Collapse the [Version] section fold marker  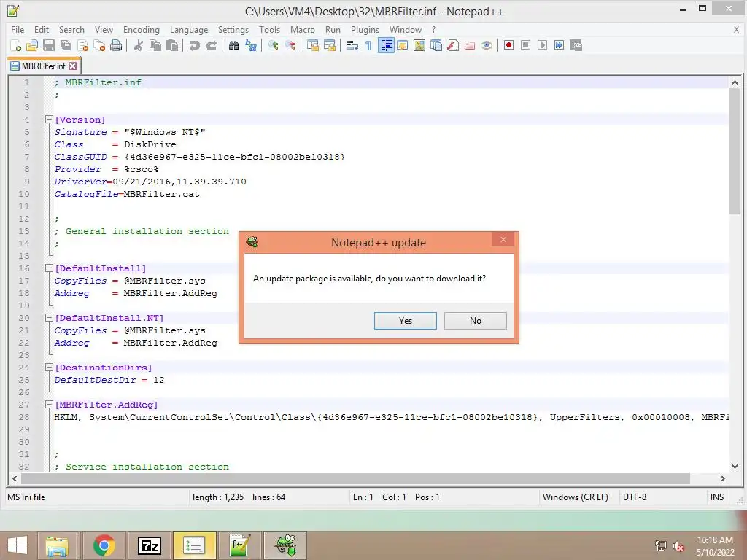pos(49,120)
